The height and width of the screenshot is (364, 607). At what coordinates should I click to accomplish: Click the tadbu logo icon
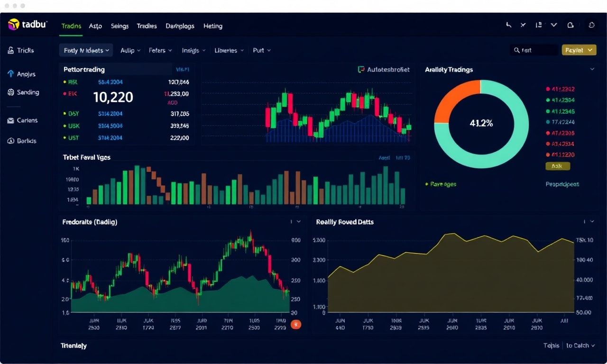click(14, 25)
